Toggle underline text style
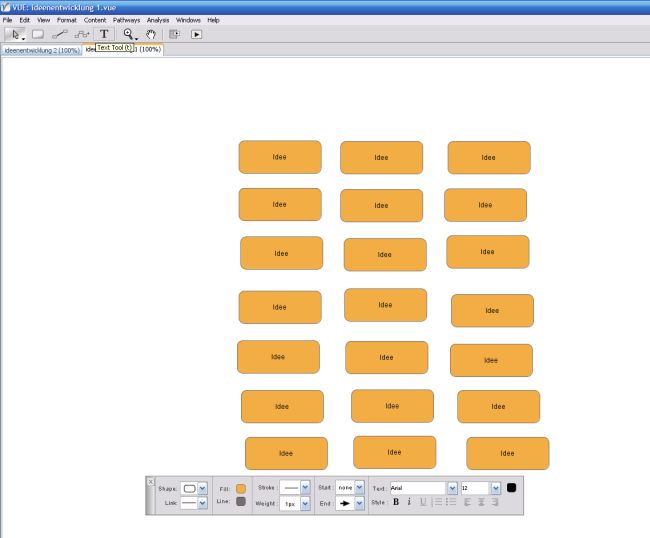This screenshot has width=650, height=538. coord(422,502)
